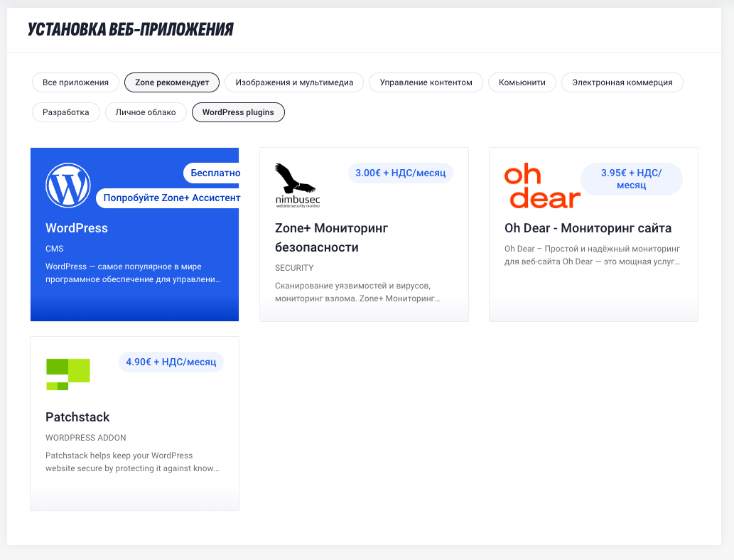The width and height of the screenshot is (734, 560).
Task: Click the Oh Dear logo
Action: point(541,186)
